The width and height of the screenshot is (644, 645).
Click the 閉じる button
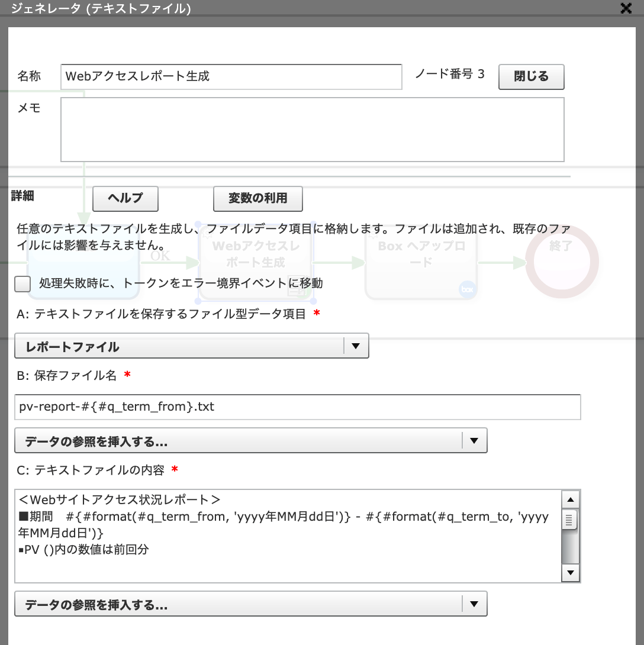click(531, 77)
